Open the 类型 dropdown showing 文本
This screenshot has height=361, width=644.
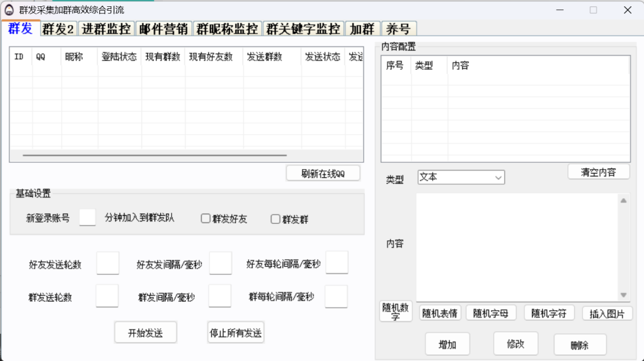point(461,177)
